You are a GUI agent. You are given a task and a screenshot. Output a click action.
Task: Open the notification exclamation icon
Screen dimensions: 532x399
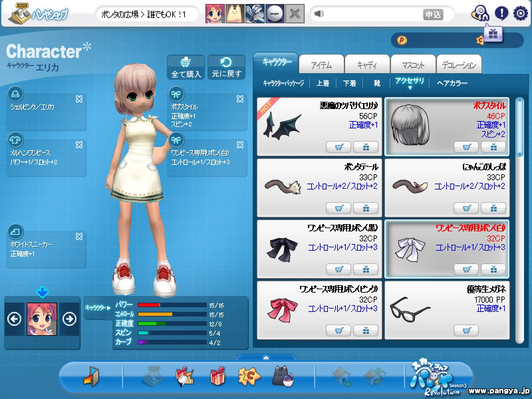(501, 13)
